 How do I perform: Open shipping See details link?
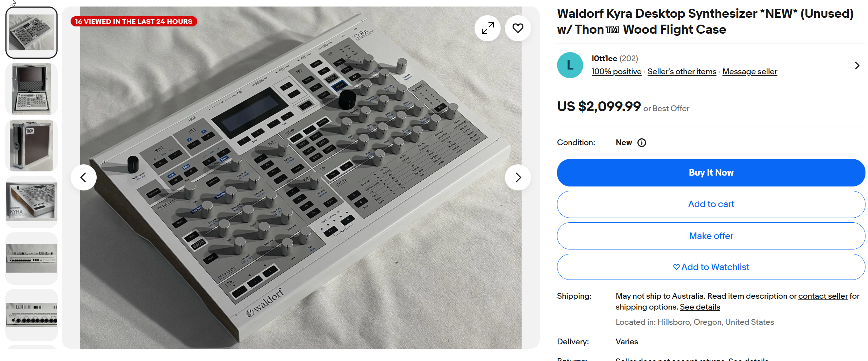700,307
